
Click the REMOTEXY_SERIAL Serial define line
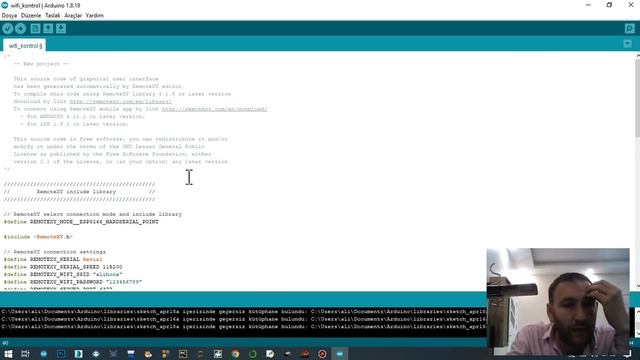(x=53, y=259)
